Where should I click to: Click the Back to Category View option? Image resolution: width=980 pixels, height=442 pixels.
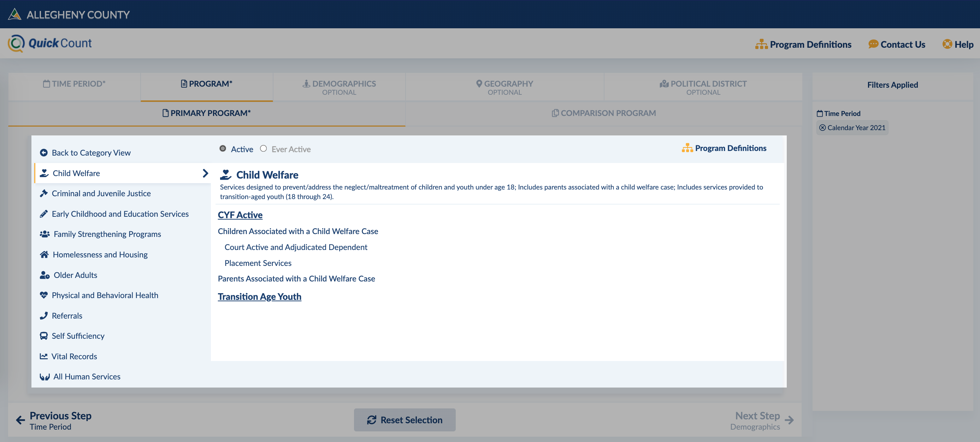[92, 152]
